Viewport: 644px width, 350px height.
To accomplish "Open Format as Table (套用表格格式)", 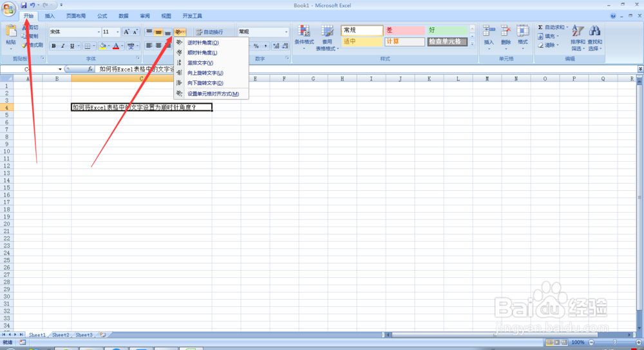I will pyautogui.click(x=327, y=37).
